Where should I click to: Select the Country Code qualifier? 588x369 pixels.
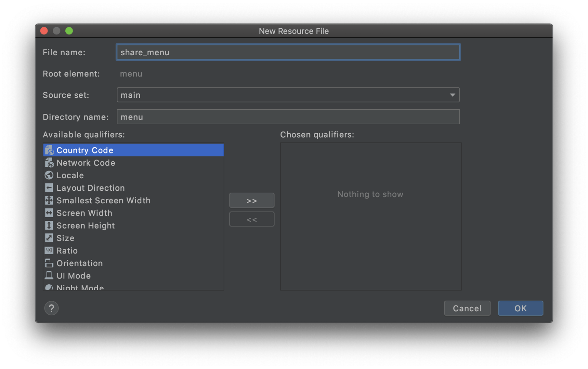click(x=133, y=150)
